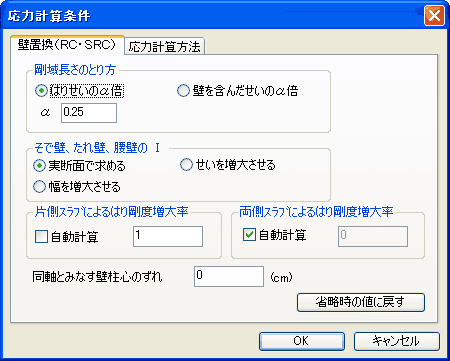The width and height of the screenshot is (450, 361).
Task: Focus the 同軸とみなす壁柱心のずれ input field
Action: pos(229,276)
